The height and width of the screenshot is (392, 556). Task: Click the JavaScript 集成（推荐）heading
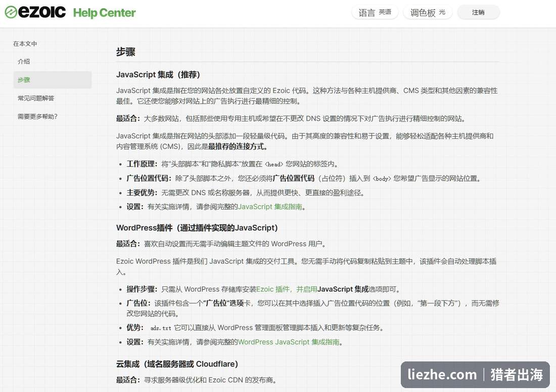coord(158,75)
